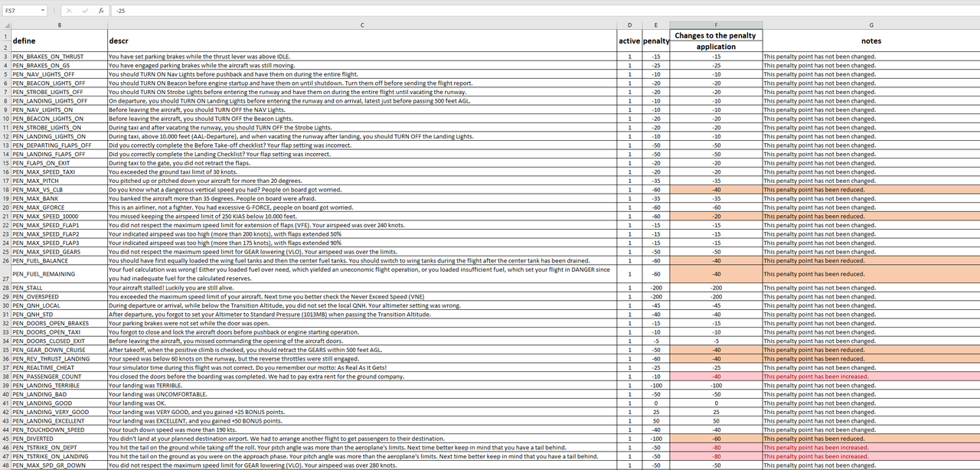Select cell PEN_OVERSPEED
980x470 pixels.
(60, 296)
